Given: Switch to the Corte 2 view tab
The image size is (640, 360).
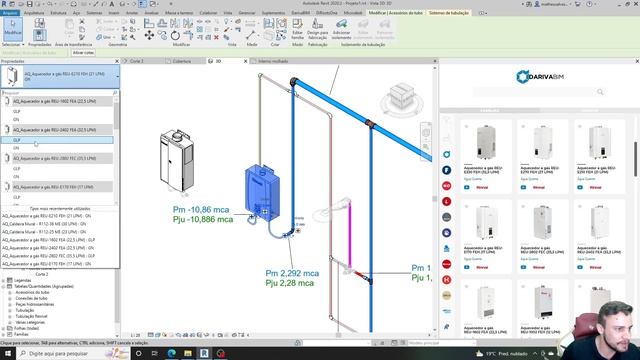Looking at the screenshot, I should (137, 61).
